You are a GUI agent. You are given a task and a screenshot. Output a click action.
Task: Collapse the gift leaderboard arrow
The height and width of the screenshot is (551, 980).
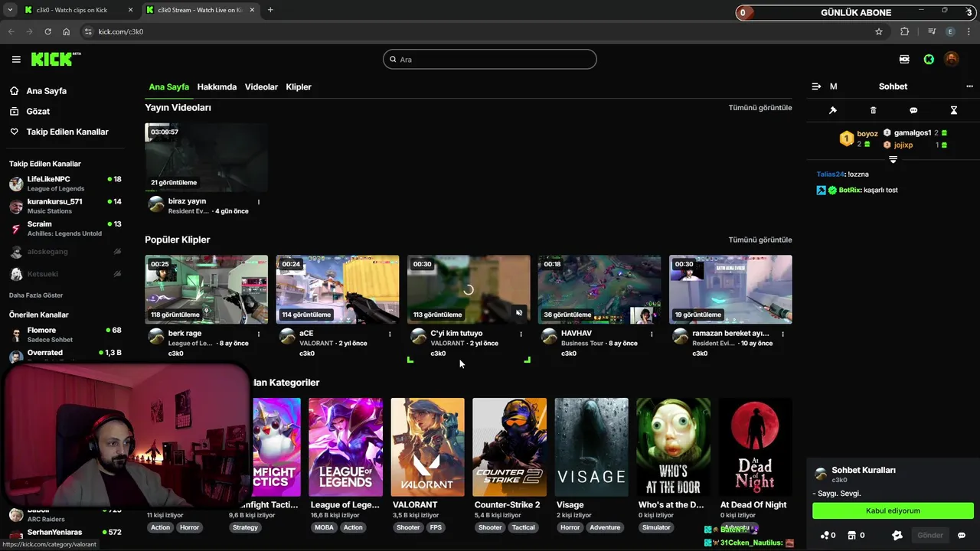coord(893,159)
